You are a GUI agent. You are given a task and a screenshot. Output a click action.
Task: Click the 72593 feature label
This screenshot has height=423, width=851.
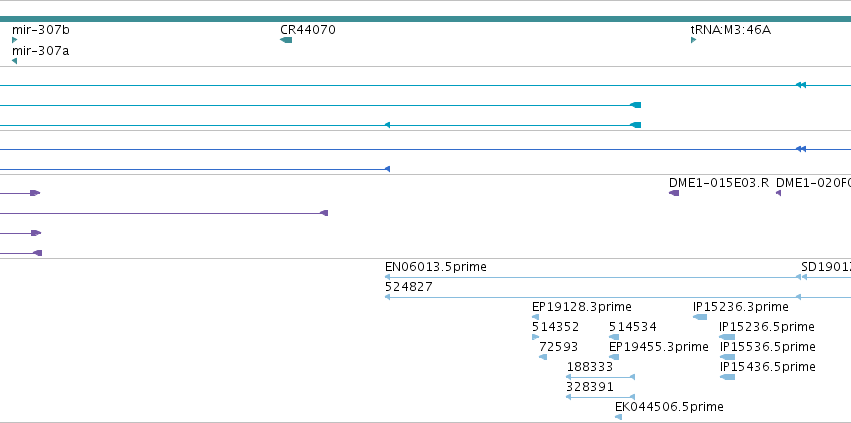click(558, 347)
